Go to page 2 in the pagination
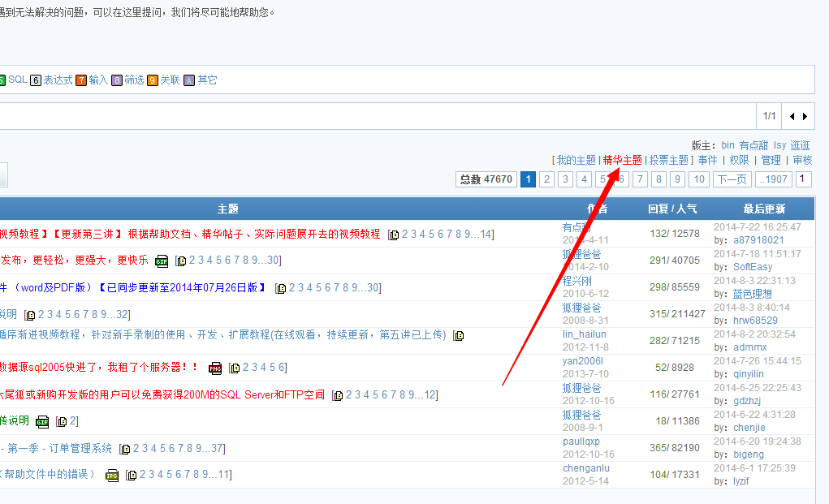Image resolution: width=829 pixels, height=504 pixels. click(x=547, y=179)
